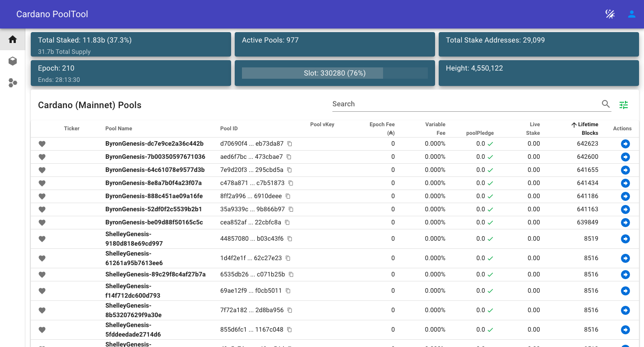The image size is (644, 347).
Task: Copy pool ID 6535db26 ... c071b25b
Action: (x=291, y=275)
